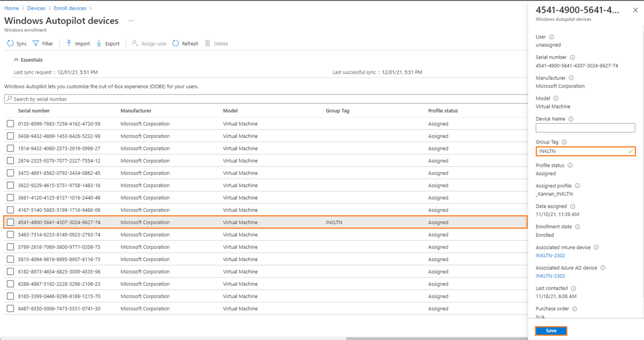Check the box for serial 0135-8099-7683-7256-4162-4720-59
This screenshot has width=644, height=340.
(x=10, y=123)
